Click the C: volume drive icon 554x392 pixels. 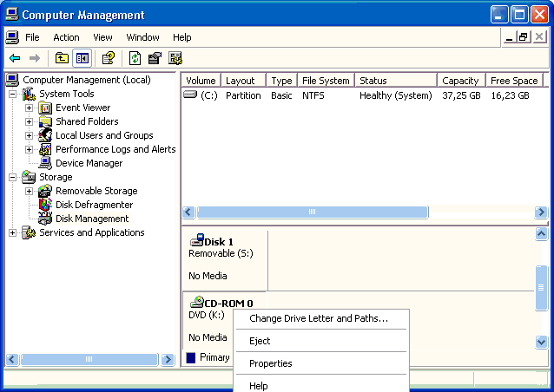[190, 95]
